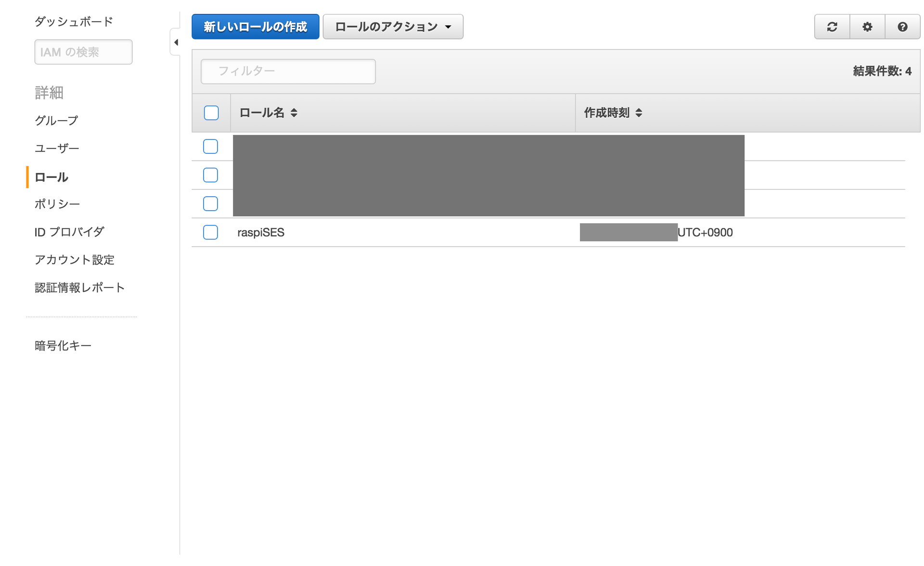This screenshot has width=924, height=566.
Task: Open the help icon in the toolbar
Action: click(902, 27)
